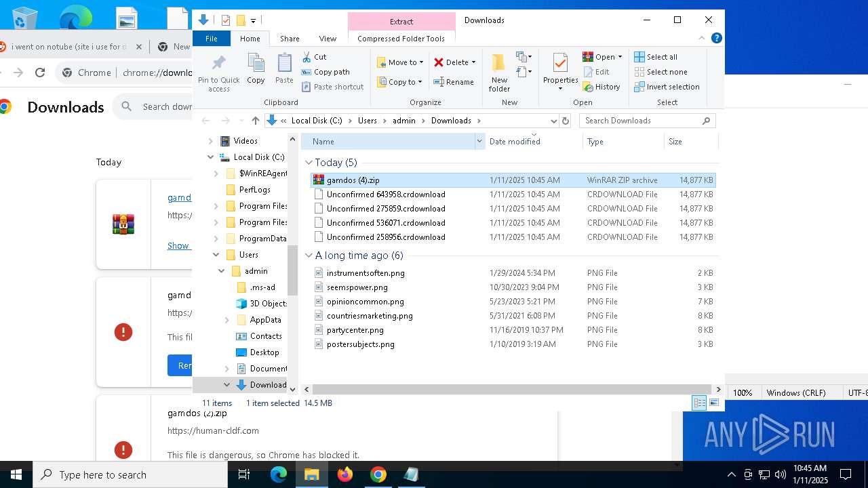Viewport: 868px width, 488px height.
Task: Select instrumentsoften.png file
Action: point(513,273)
